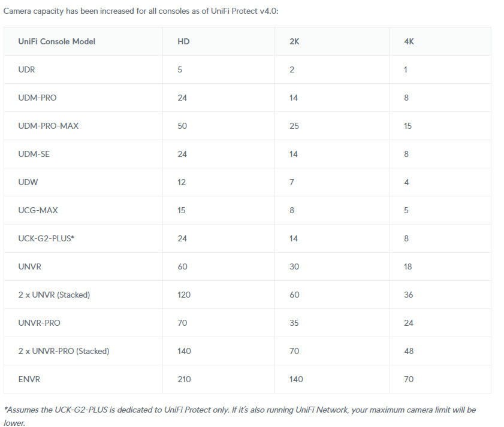Select the 2 x UNVR (Stacked) row
The width and height of the screenshot is (504, 427).
247,295
